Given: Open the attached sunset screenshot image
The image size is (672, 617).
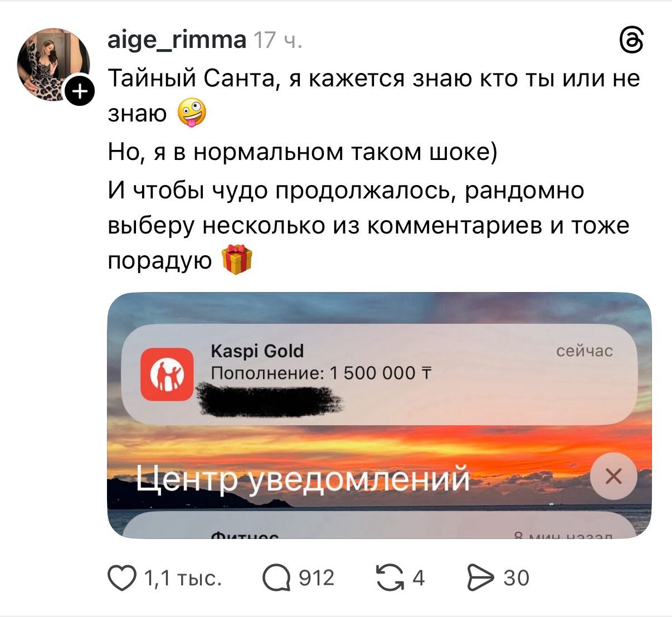Looking at the screenshot, I should click(x=379, y=415).
